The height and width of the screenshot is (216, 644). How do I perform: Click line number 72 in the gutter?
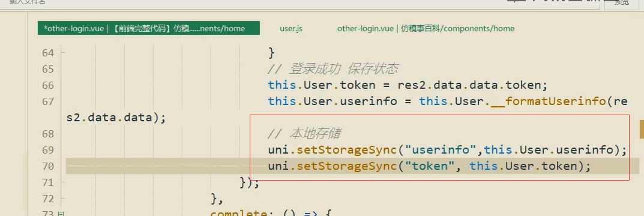[48, 199]
